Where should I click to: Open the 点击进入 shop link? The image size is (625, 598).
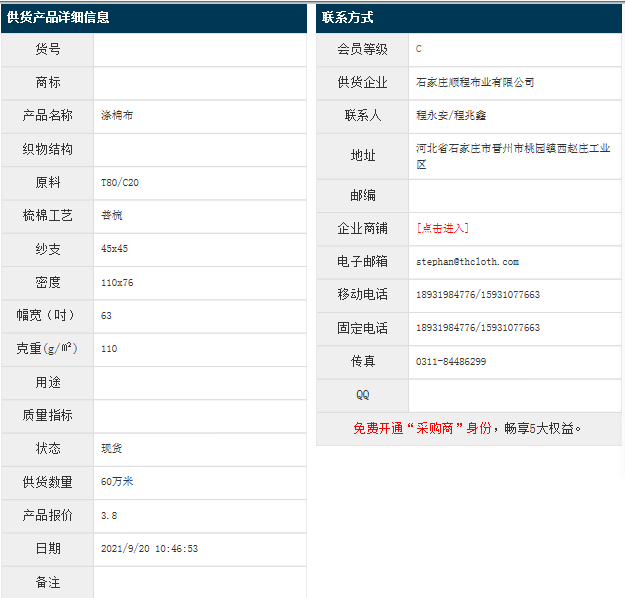[442, 229]
